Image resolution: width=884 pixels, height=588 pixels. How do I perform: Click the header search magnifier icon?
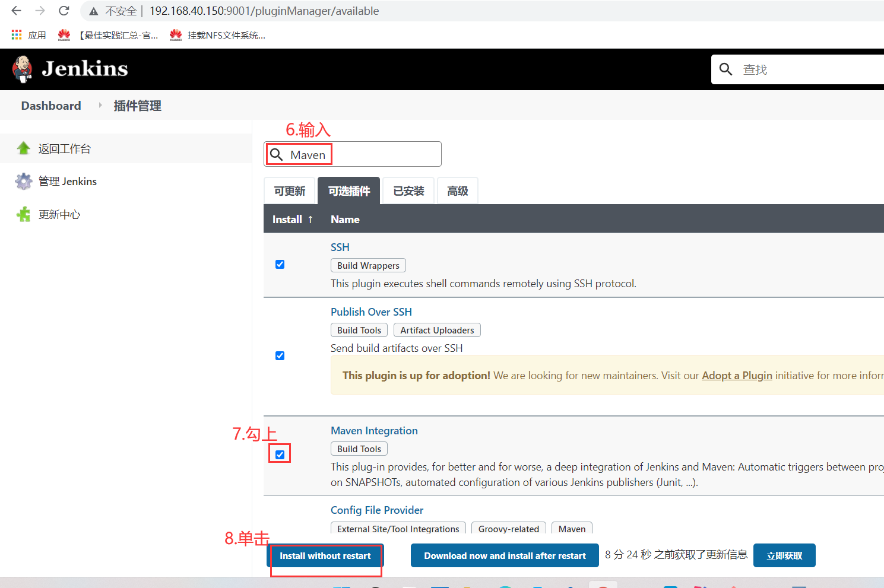[725, 69]
